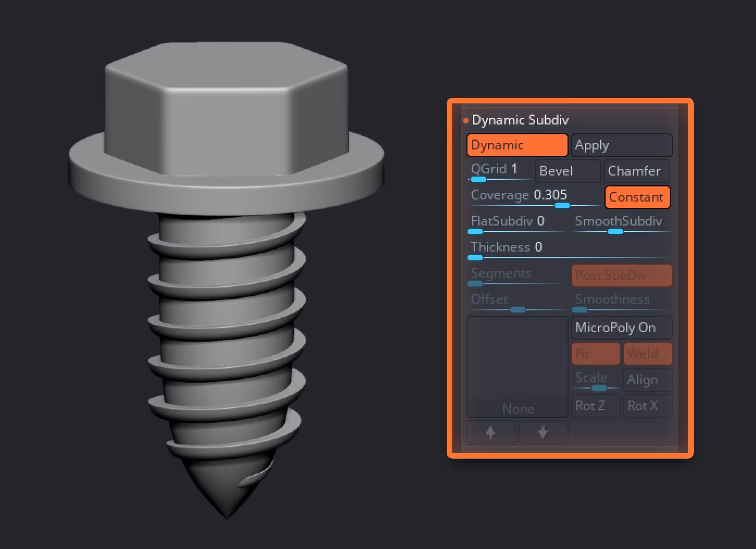Enable the Bevel option

pyautogui.click(x=568, y=171)
